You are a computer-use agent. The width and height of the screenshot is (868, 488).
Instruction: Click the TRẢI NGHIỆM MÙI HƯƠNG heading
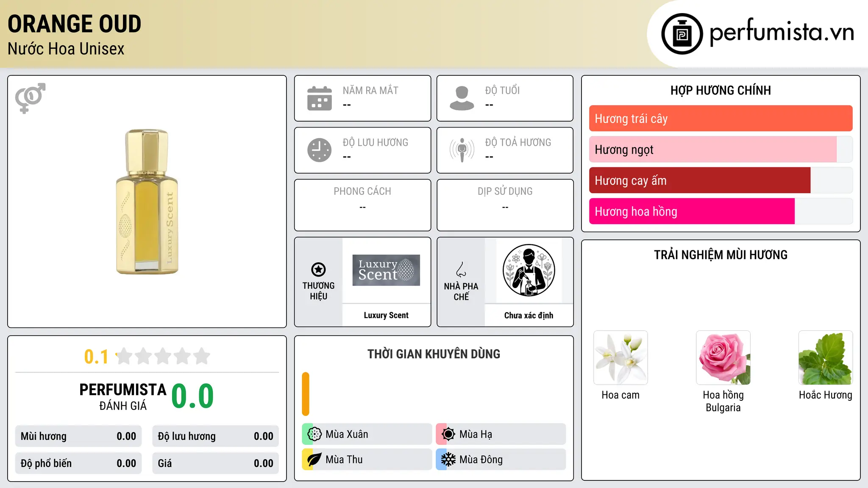tap(721, 255)
